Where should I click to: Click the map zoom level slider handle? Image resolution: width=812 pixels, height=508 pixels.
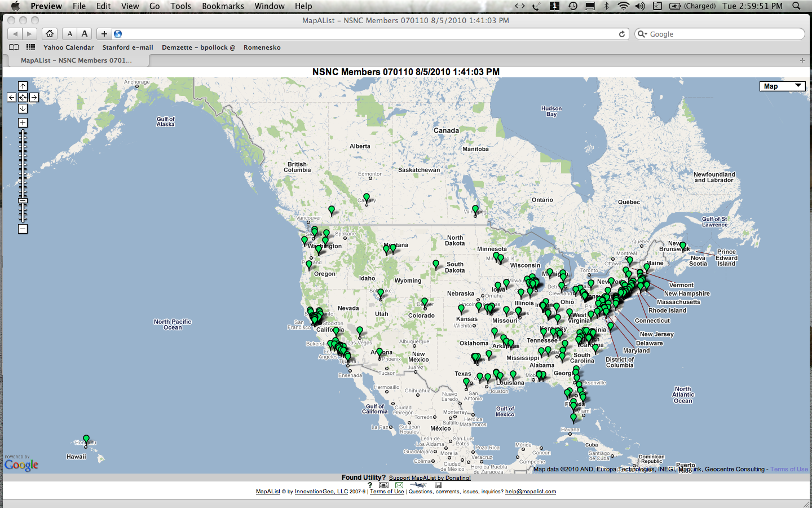point(23,200)
